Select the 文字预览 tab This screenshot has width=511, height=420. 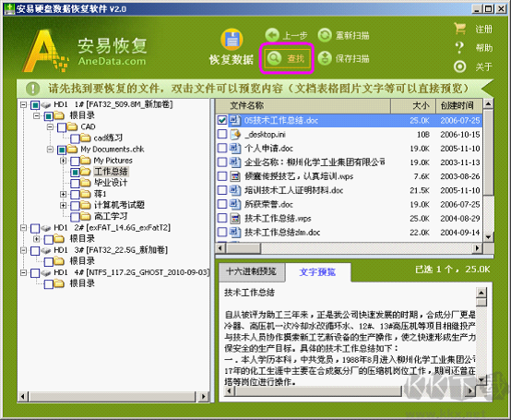(317, 272)
